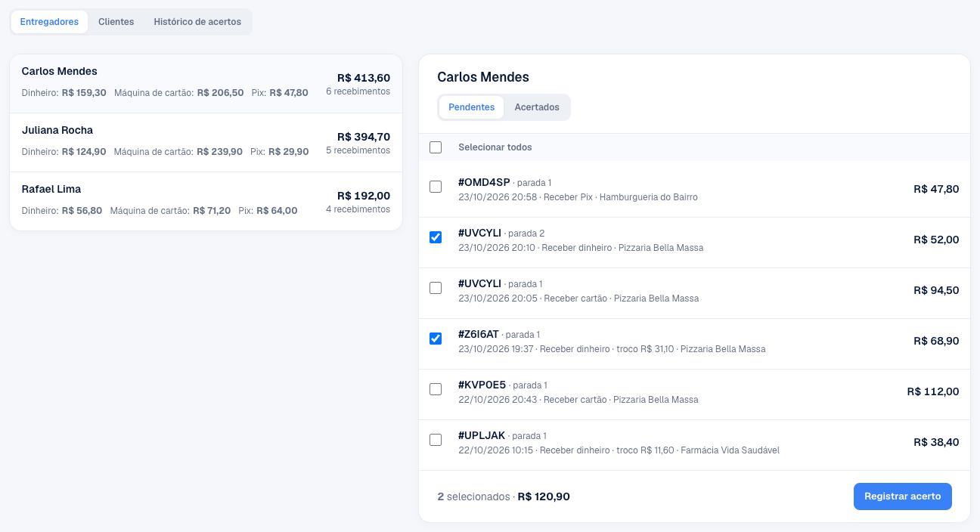
Task: Tick the #KVP0E5 receipt checkbox
Action: [x=436, y=389]
